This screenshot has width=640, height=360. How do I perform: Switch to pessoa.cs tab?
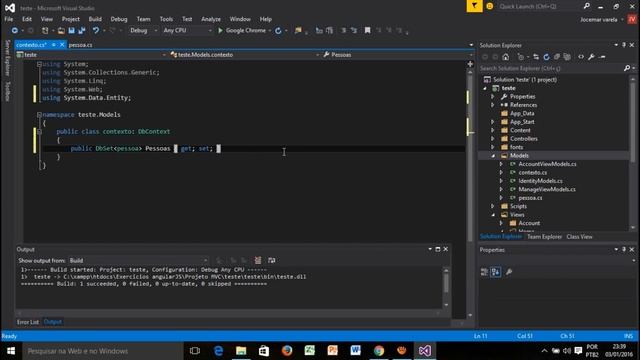tap(80, 45)
